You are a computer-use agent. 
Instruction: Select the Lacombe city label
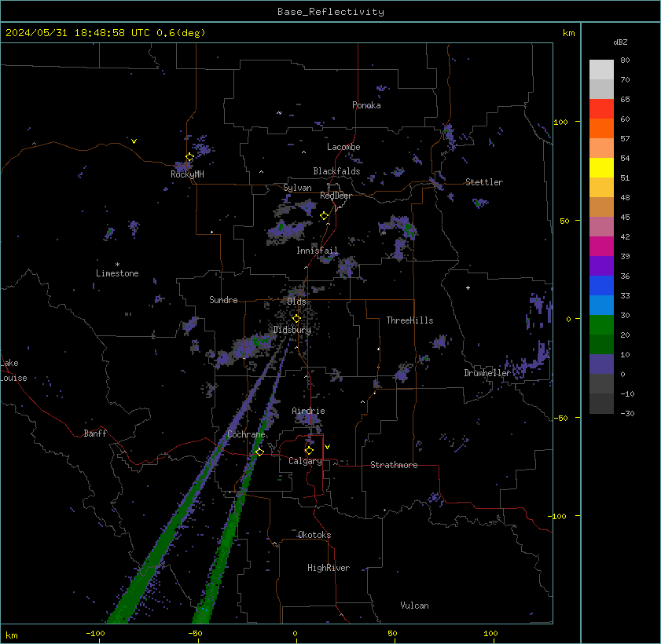[343, 147]
